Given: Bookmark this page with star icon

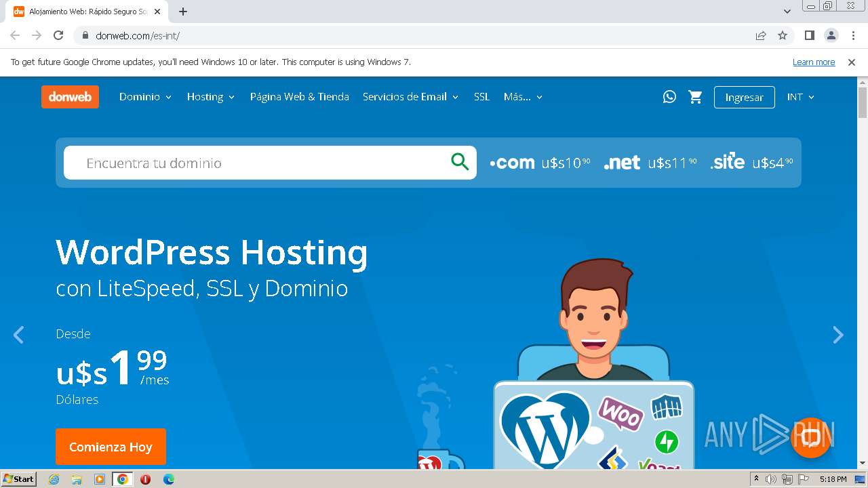Looking at the screenshot, I should [x=783, y=35].
